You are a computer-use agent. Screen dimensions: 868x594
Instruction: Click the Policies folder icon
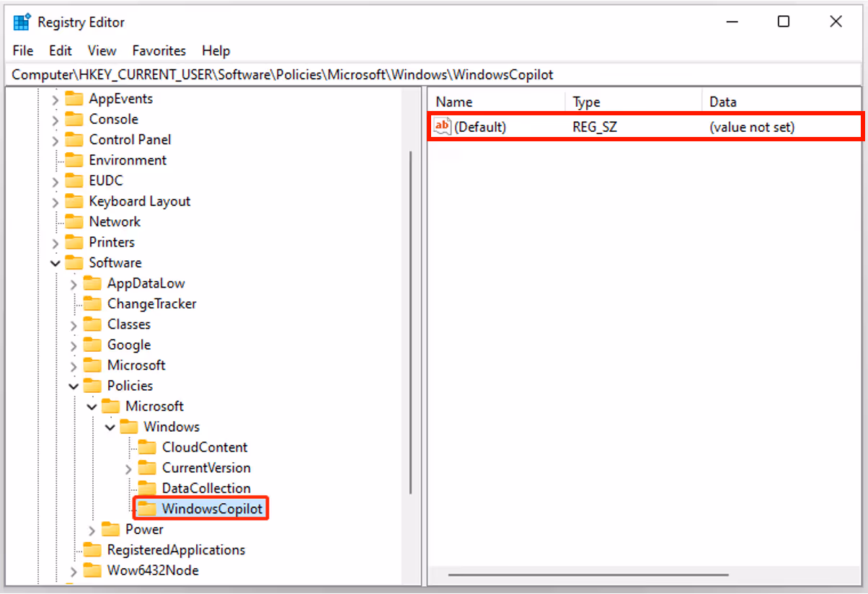click(x=92, y=386)
